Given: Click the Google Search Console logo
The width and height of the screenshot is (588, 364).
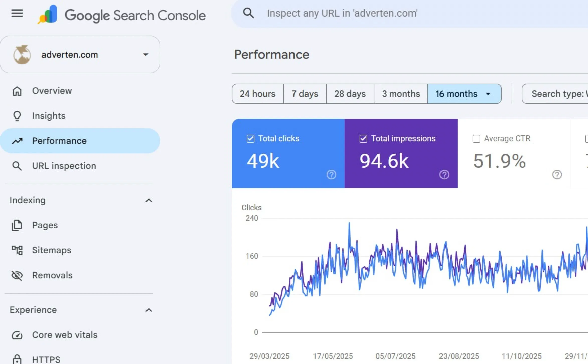Looking at the screenshot, I should click(x=122, y=15).
